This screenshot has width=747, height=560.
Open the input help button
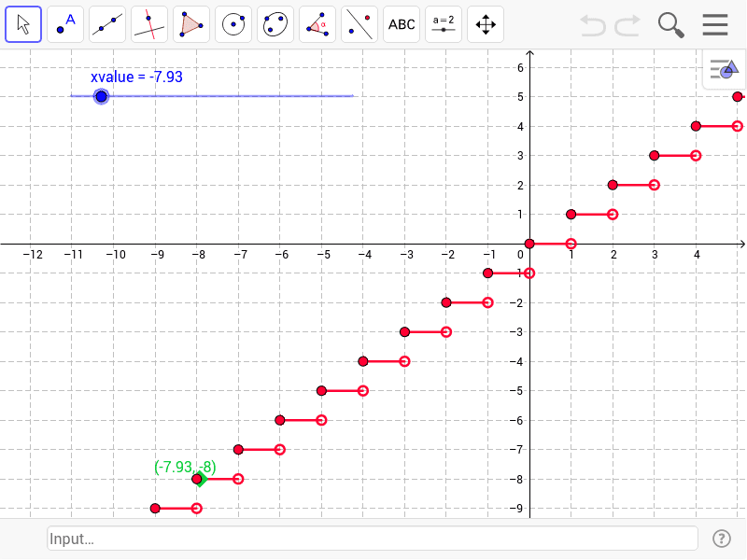coord(721,539)
